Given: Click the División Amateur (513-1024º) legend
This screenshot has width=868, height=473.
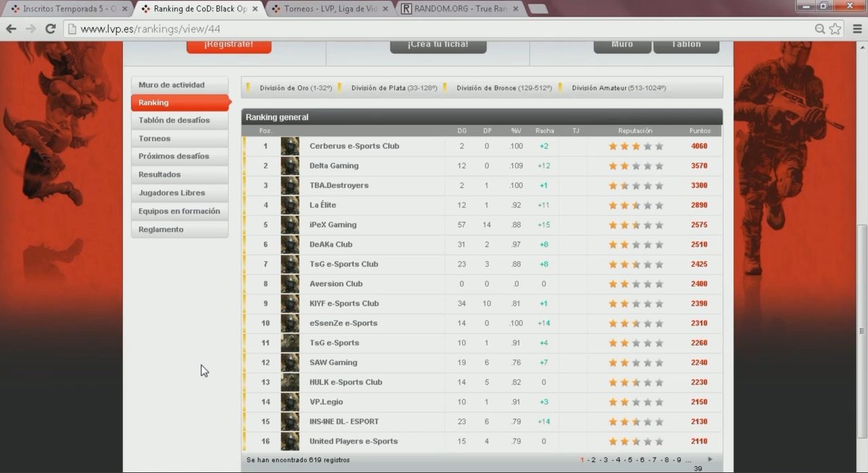Looking at the screenshot, I should pyautogui.click(x=618, y=88).
